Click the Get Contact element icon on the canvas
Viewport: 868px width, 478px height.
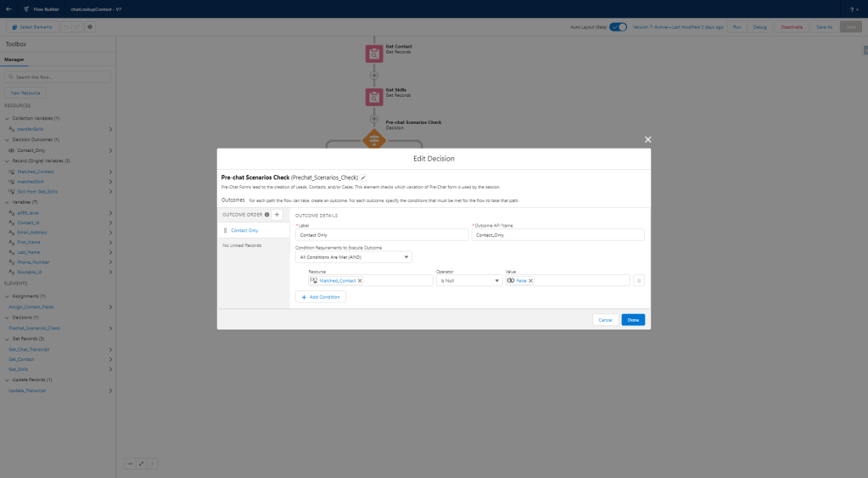pos(374,53)
